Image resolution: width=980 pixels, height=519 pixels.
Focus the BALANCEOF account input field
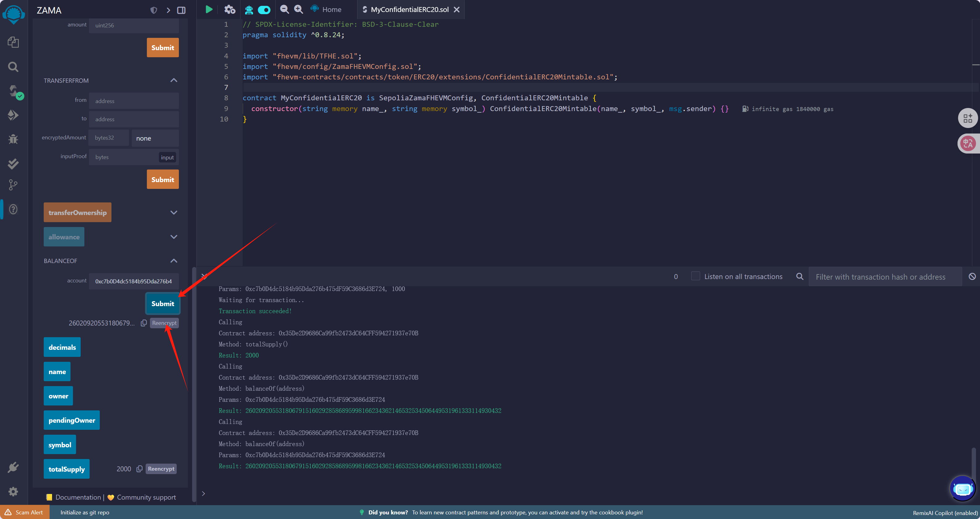pyautogui.click(x=134, y=281)
